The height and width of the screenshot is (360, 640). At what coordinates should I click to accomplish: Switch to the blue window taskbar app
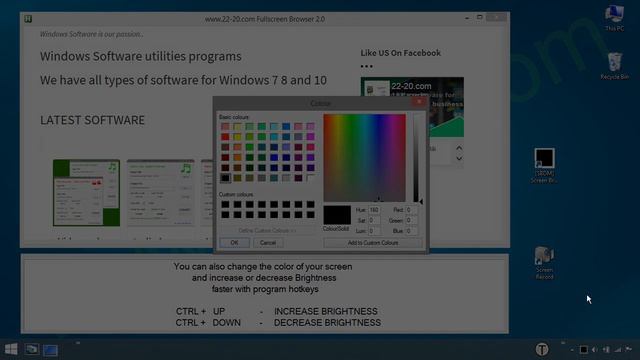coord(50,350)
